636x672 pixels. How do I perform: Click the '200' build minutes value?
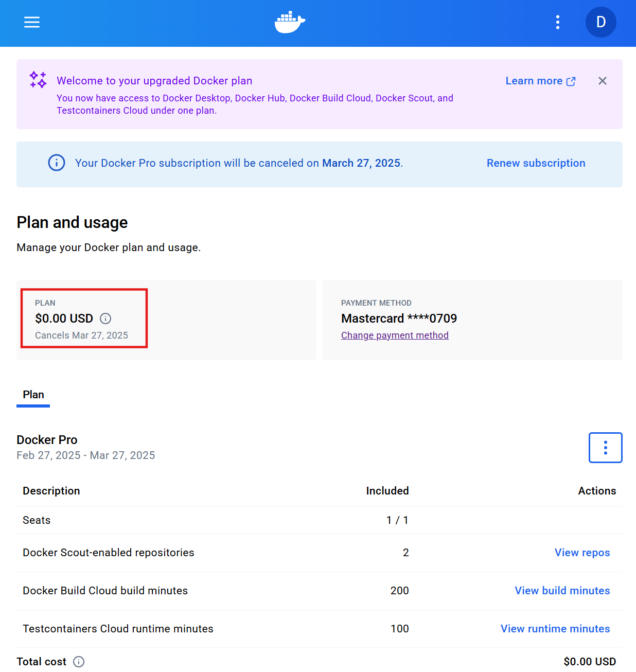[x=400, y=591]
